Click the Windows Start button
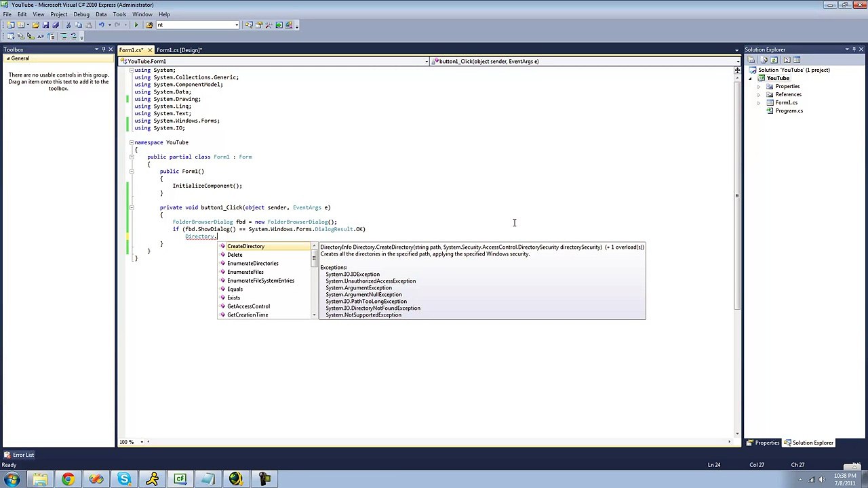Image resolution: width=868 pixels, height=488 pixels. [x=12, y=479]
